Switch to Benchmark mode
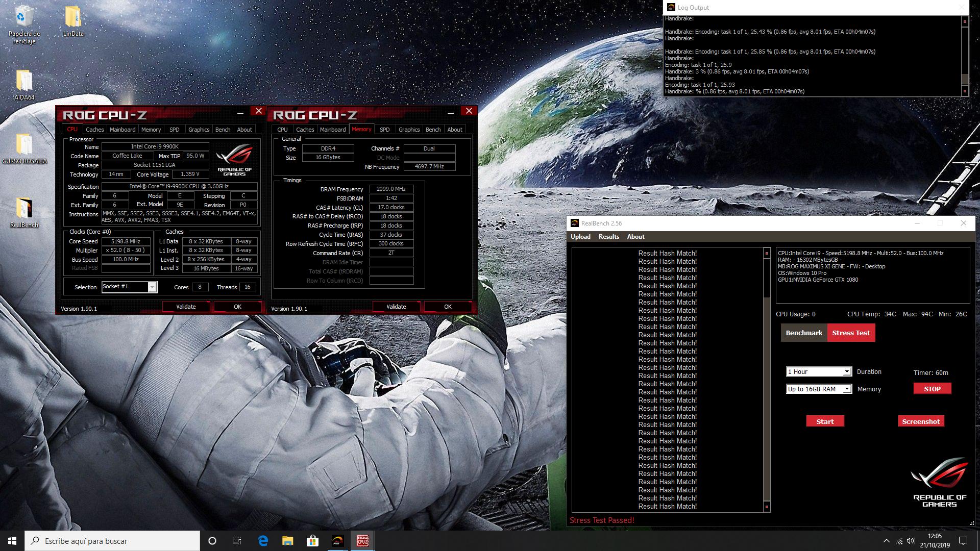Viewport: 980px width, 551px height. click(804, 333)
